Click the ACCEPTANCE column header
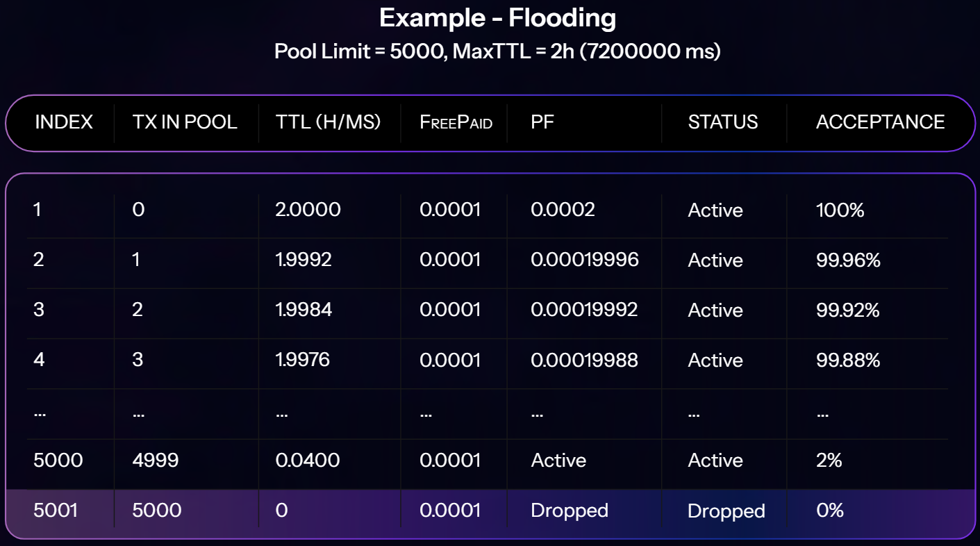This screenshot has height=546, width=980. (x=880, y=122)
